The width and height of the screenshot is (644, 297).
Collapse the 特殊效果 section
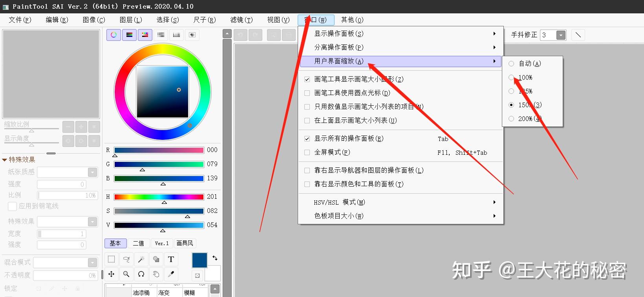5,160
